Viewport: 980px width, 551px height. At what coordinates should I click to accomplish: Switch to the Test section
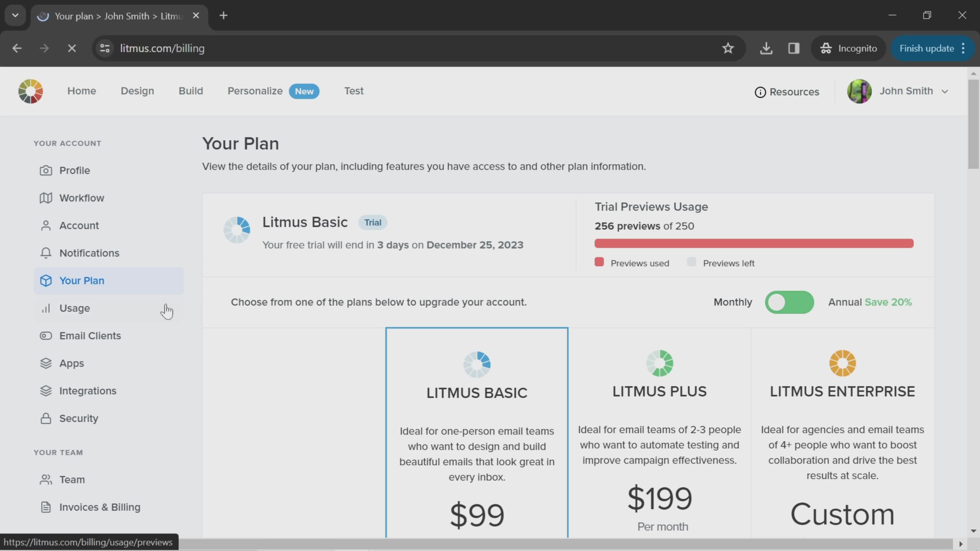tap(353, 91)
